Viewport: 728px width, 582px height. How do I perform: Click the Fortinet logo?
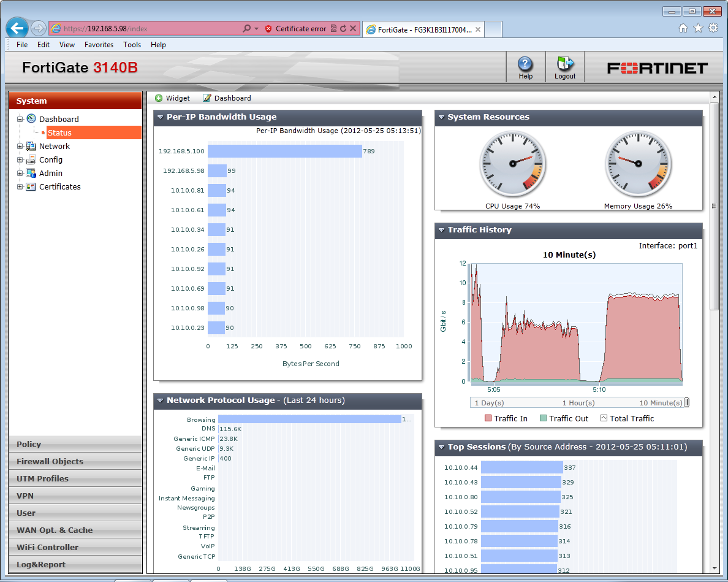[657, 68]
